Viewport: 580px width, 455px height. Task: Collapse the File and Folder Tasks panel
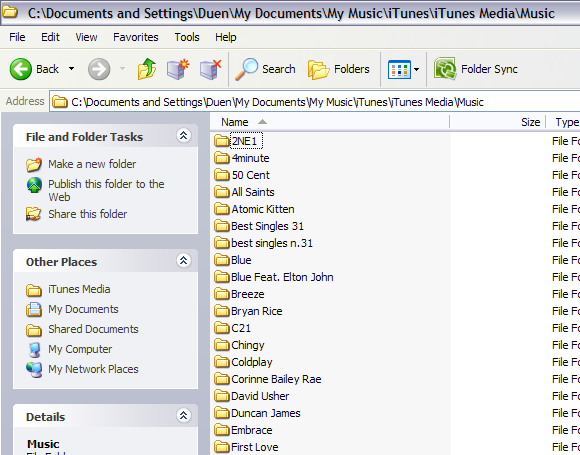(183, 136)
